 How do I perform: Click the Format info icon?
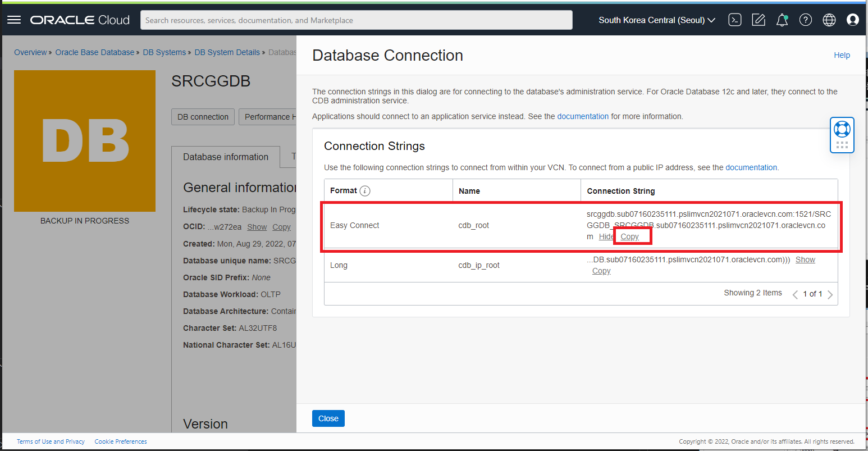pos(365,191)
